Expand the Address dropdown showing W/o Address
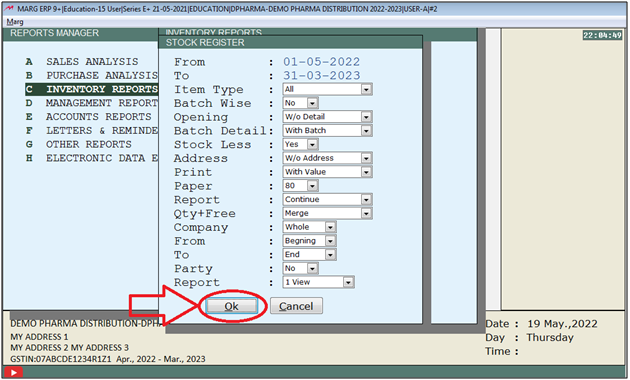Image resolution: width=630 pixels, height=380 pixels. [x=327, y=158]
